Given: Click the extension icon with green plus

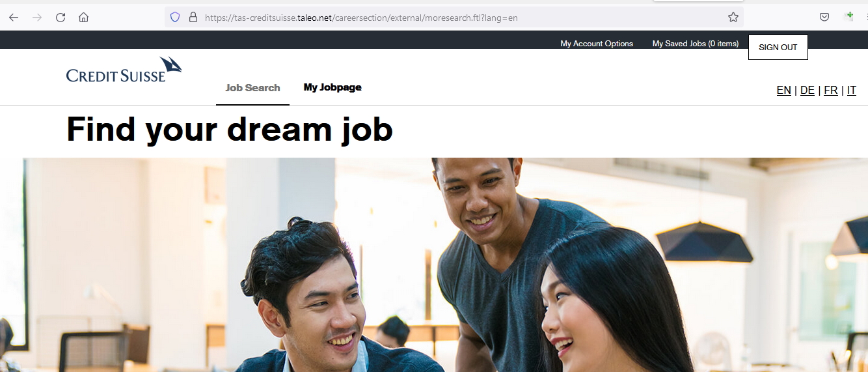Looking at the screenshot, I should click(848, 17).
